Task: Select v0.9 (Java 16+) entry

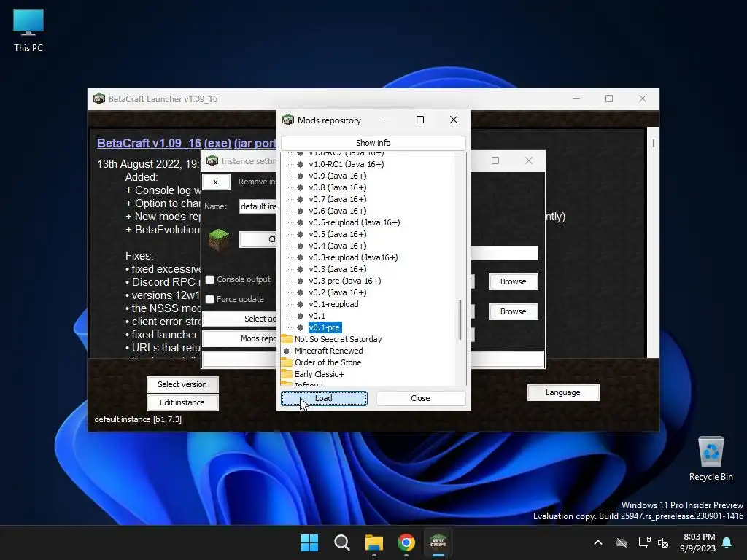Action: [x=337, y=176]
